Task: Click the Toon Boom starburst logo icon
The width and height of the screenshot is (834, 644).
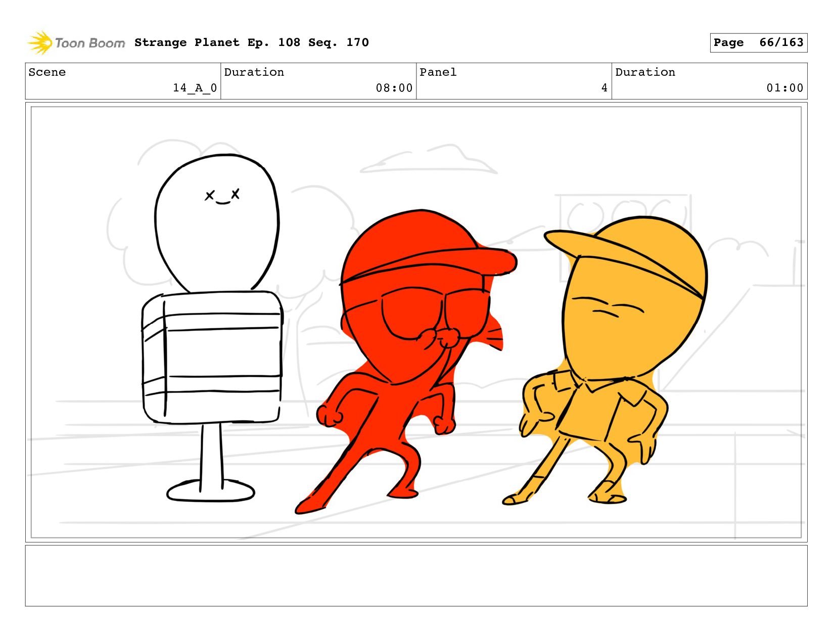Action: [40, 43]
